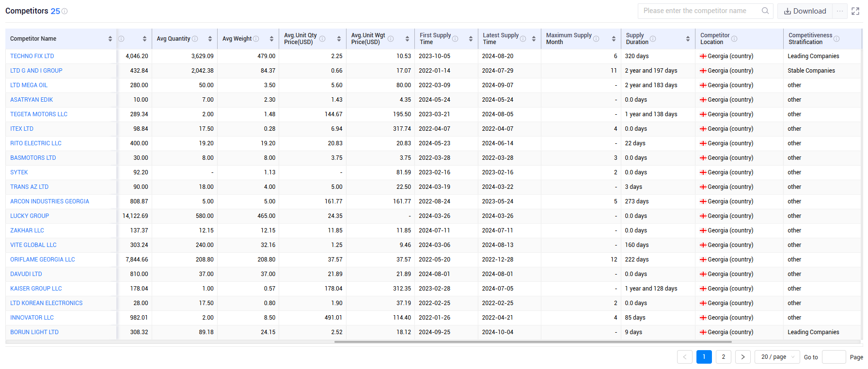Click the next page arrow
The height and width of the screenshot is (369, 868).
point(743,357)
